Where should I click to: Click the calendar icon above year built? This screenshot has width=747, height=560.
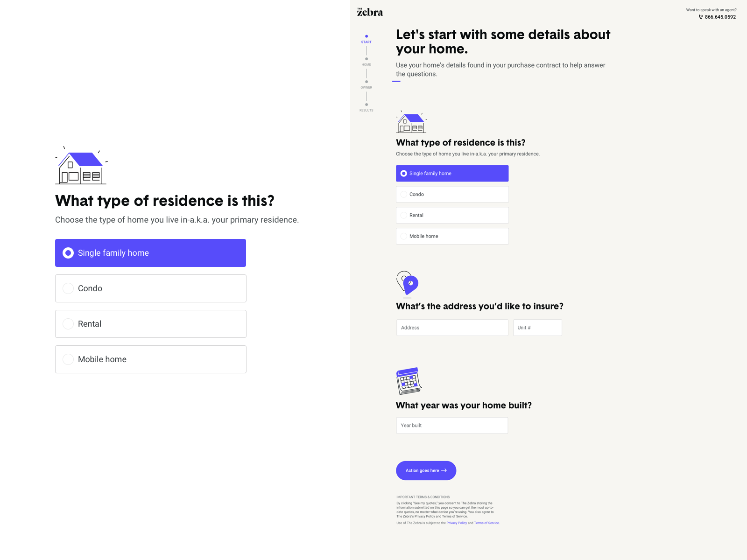coord(409,381)
